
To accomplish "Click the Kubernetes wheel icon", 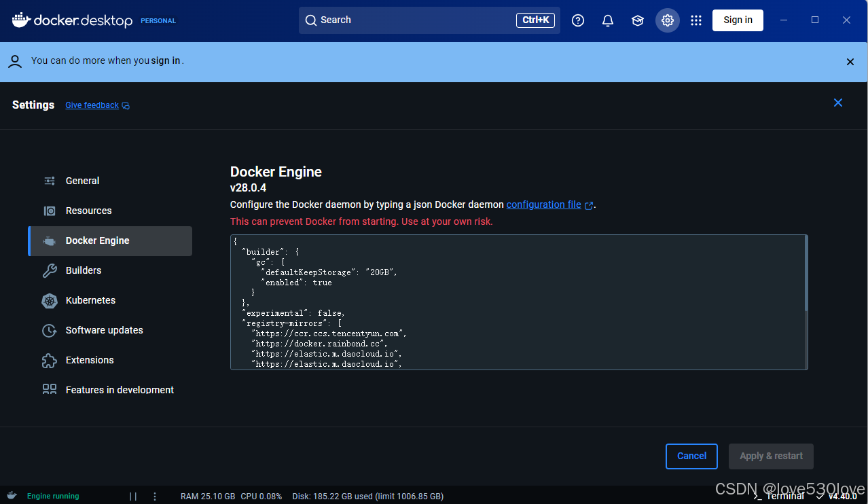I will 50,300.
